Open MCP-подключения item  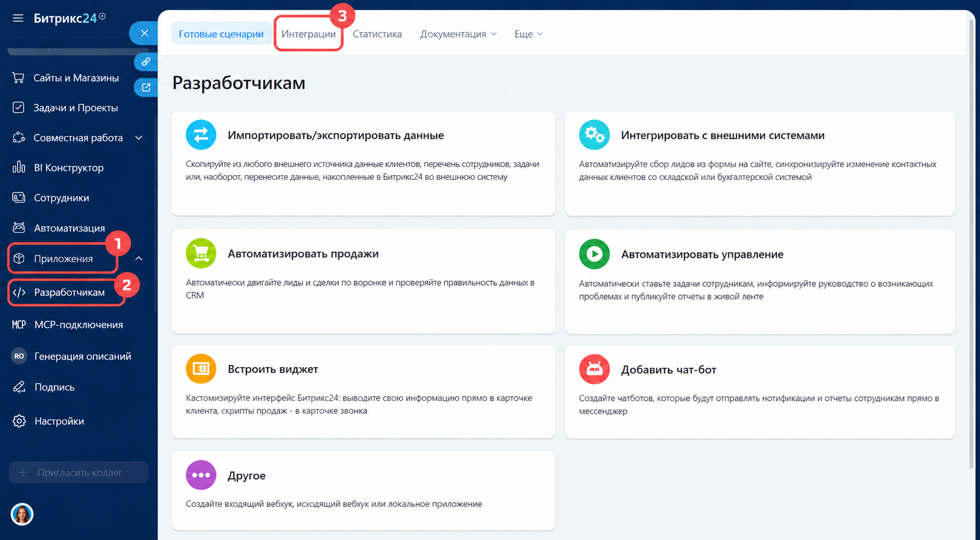pyautogui.click(x=78, y=325)
